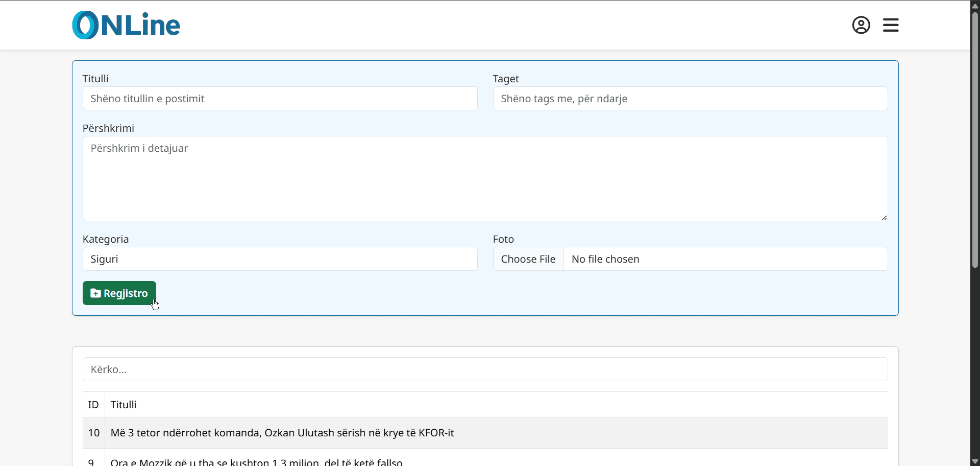The height and width of the screenshot is (466, 980).
Task: Open the hamburger menu
Action: [x=891, y=25]
